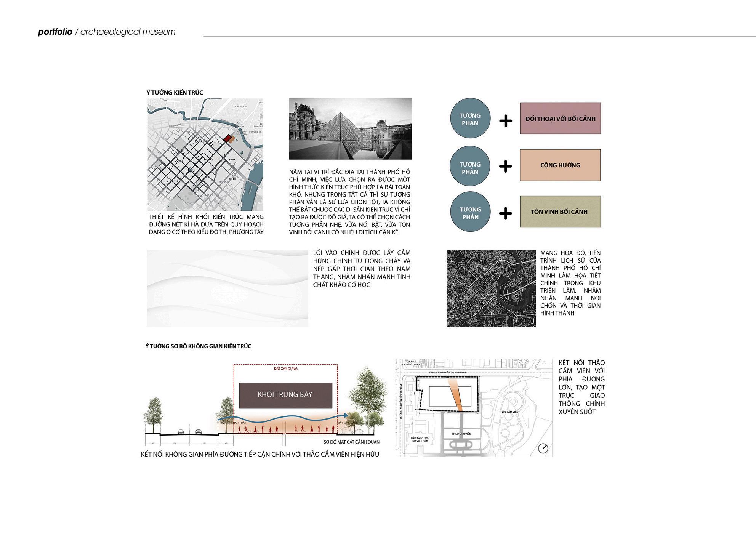Click the compass icon on site plan
This screenshot has height=535, width=756.
coord(543,448)
